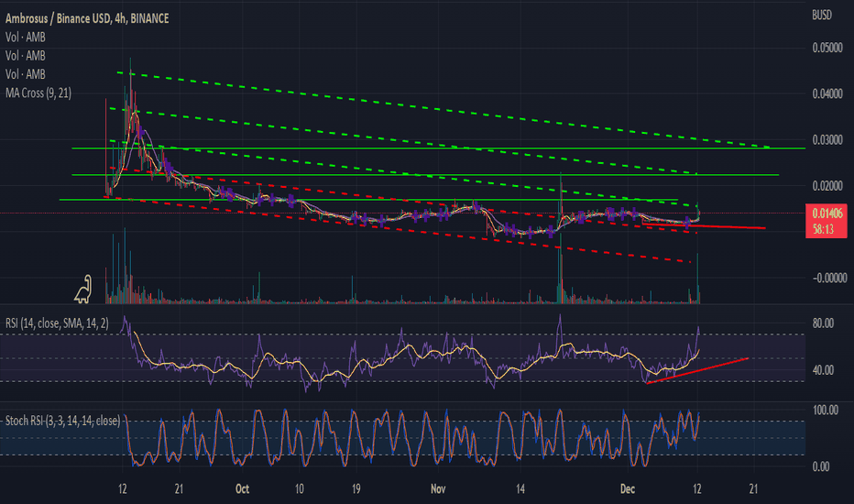Click the -0.00000 price axis label
This screenshot has width=854, height=504.
pos(829,279)
